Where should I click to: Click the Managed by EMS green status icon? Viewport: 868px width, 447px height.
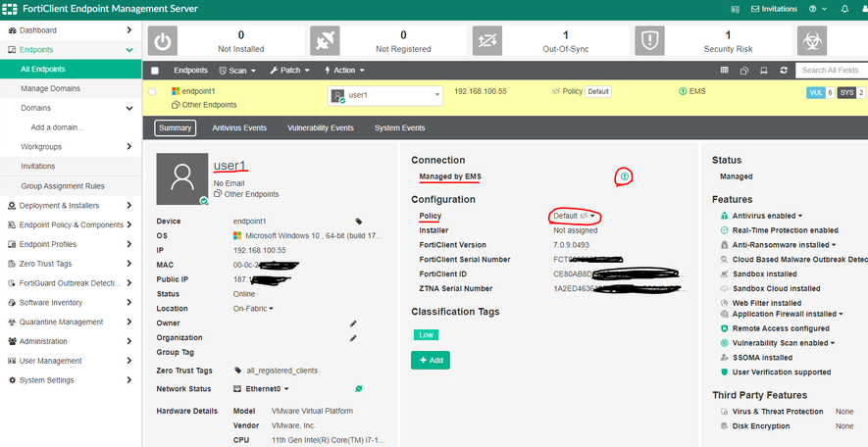(x=625, y=176)
